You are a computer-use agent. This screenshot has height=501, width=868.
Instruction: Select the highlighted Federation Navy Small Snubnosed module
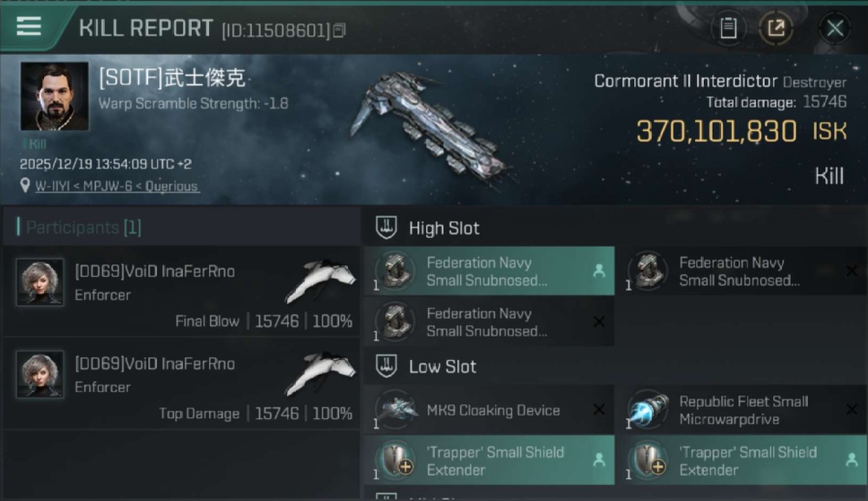[489, 271]
